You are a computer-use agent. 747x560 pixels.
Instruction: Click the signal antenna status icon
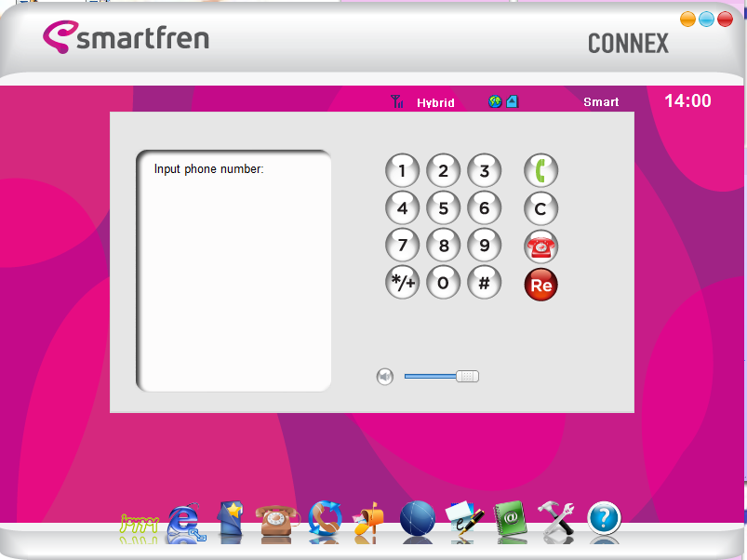click(396, 101)
